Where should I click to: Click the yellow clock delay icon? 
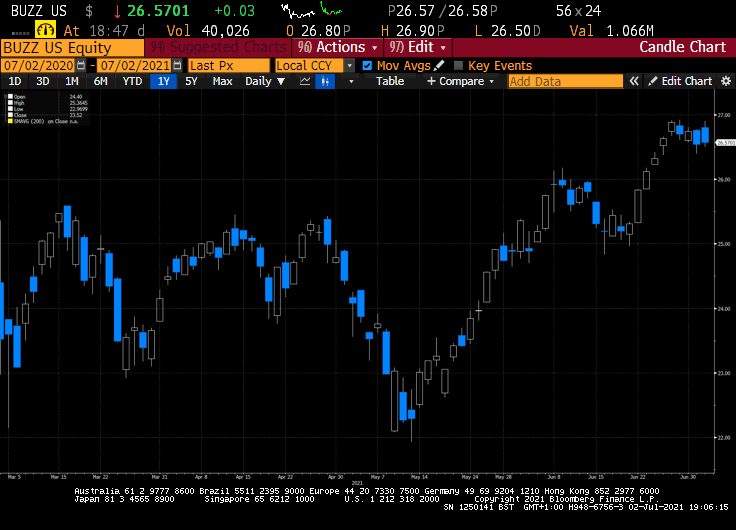pyautogui.click(x=46, y=30)
